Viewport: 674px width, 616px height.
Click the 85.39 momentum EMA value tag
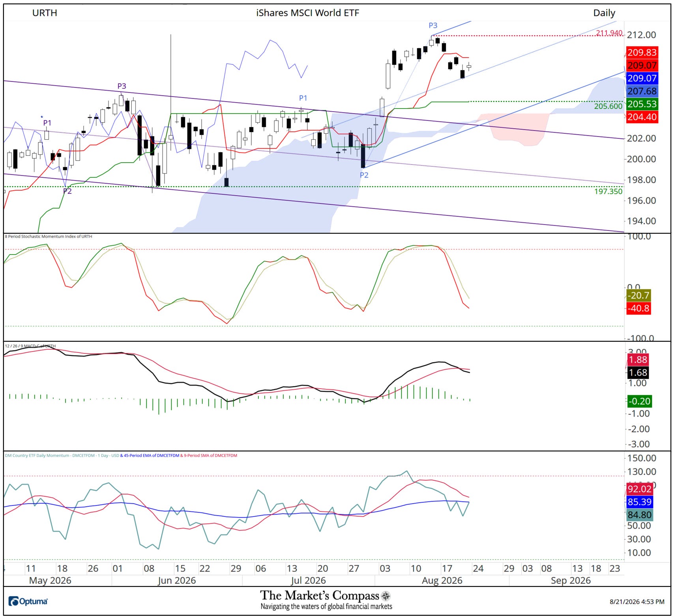(640, 502)
